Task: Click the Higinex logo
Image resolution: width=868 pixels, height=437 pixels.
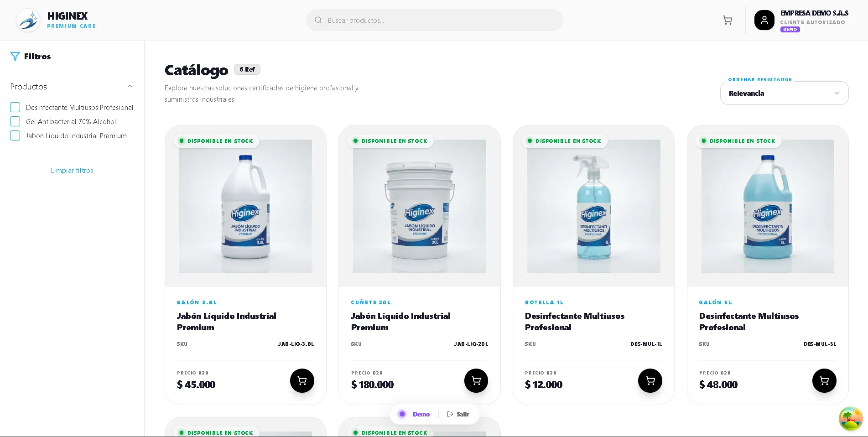Action: [x=28, y=20]
